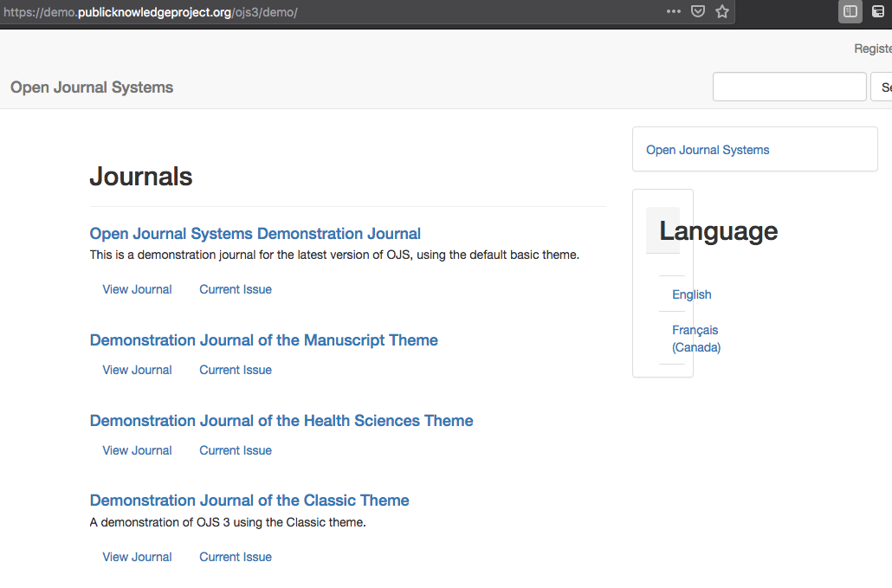Click the Register link
Screen dimensions: 892x588
coord(872,48)
